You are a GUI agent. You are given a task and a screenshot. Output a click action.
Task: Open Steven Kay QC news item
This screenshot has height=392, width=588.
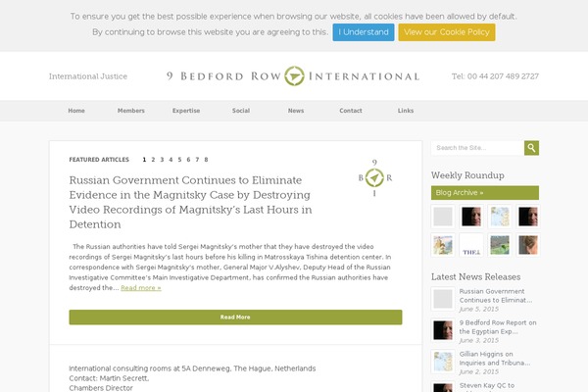tap(487, 385)
